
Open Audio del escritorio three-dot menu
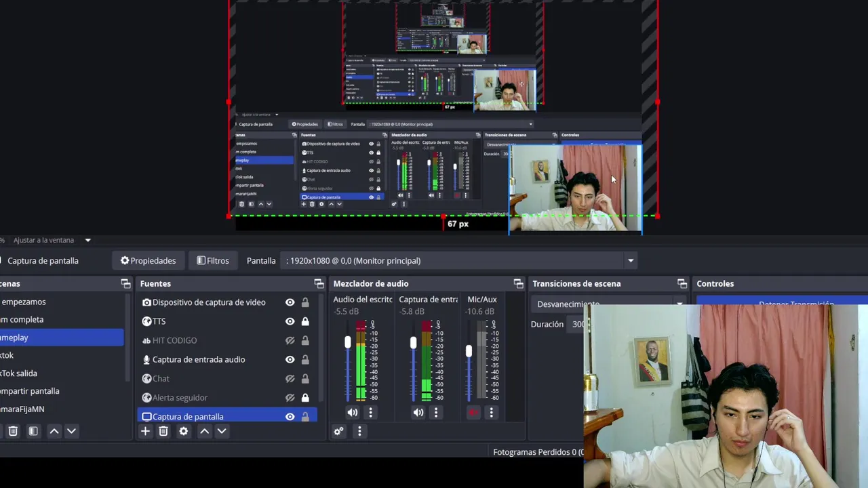click(370, 412)
